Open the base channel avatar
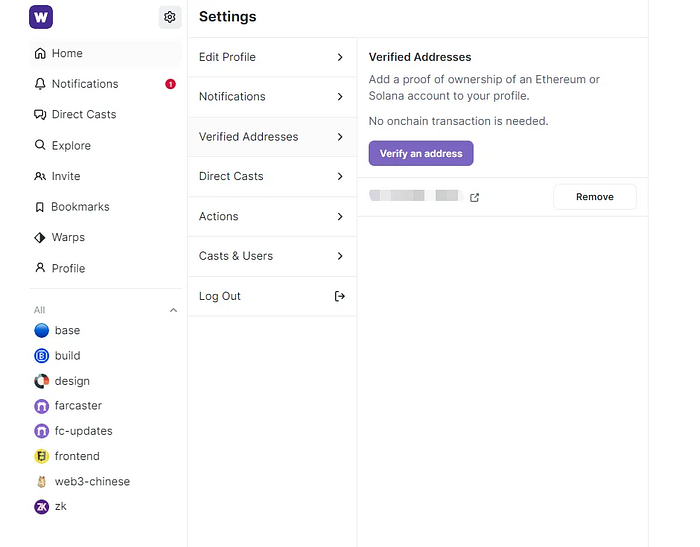 click(42, 330)
